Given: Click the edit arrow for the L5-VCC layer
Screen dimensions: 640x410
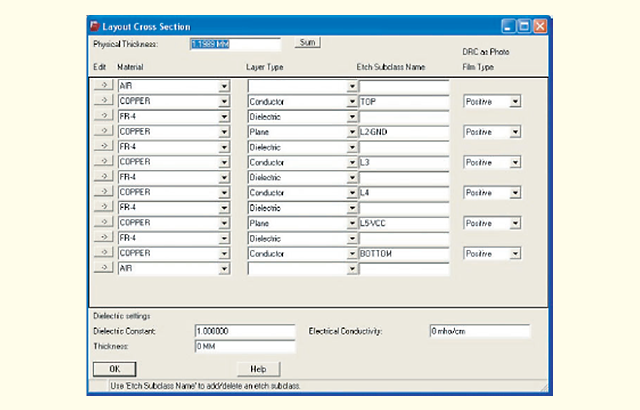Looking at the screenshot, I should click(103, 222).
